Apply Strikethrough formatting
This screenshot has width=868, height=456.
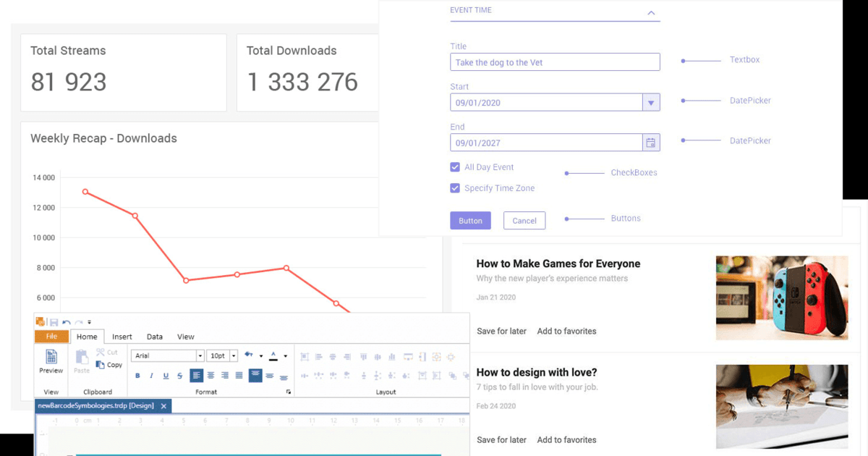pos(180,376)
